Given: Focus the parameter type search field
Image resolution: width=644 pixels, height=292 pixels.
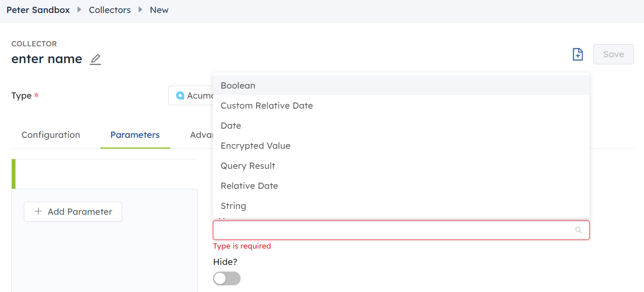Looking at the screenshot, I should click(401, 230).
